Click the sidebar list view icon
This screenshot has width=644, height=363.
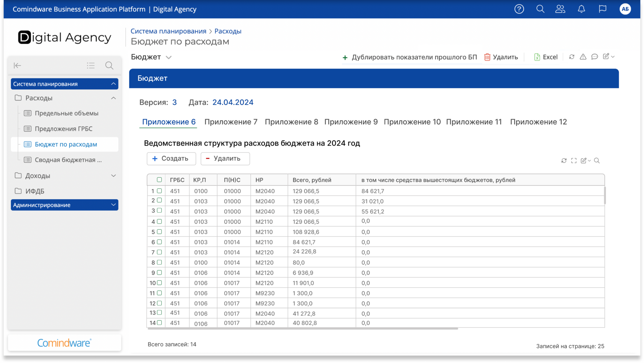tap(91, 66)
